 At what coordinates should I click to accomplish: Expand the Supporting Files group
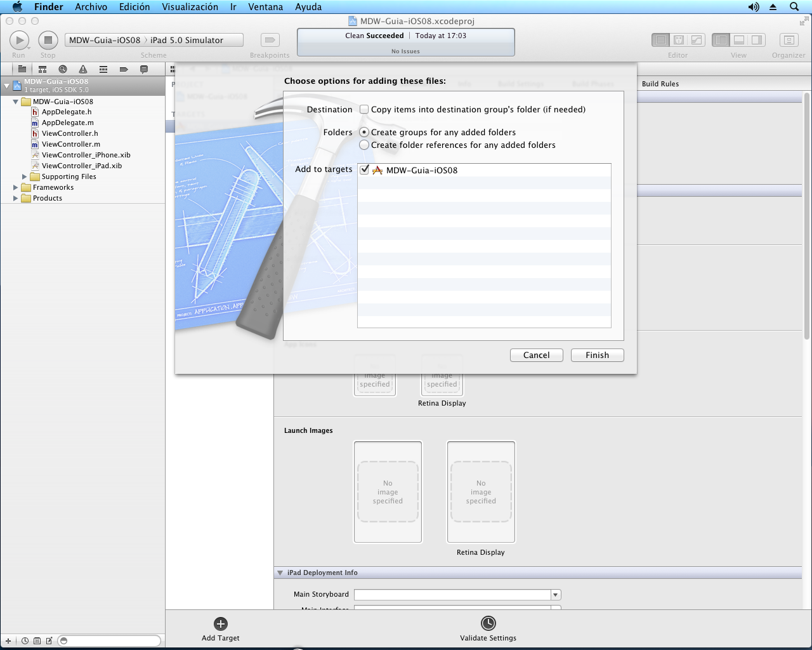tap(25, 176)
